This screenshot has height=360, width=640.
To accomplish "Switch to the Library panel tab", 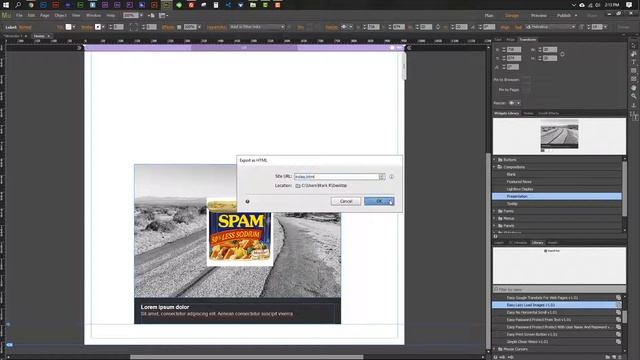I will point(538,242).
